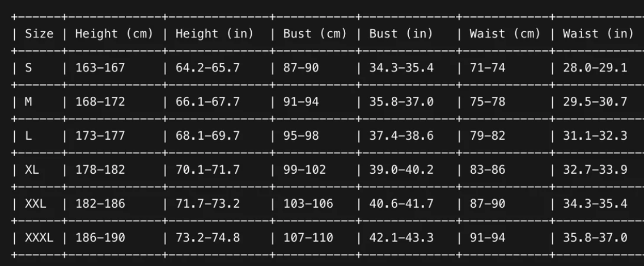
Task: Click the Size column header
Action: [x=39, y=33]
